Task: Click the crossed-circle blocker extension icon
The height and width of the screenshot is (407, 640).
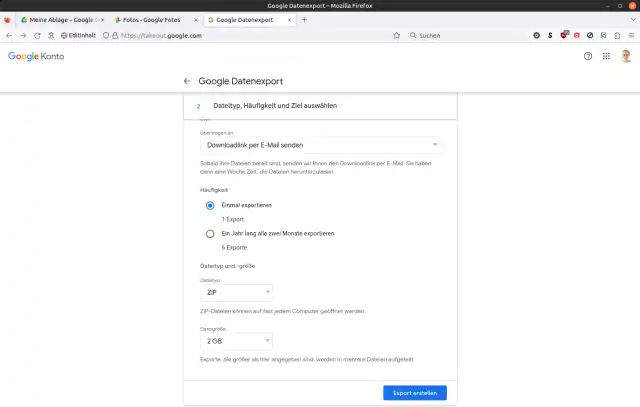Action: click(590, 36)
